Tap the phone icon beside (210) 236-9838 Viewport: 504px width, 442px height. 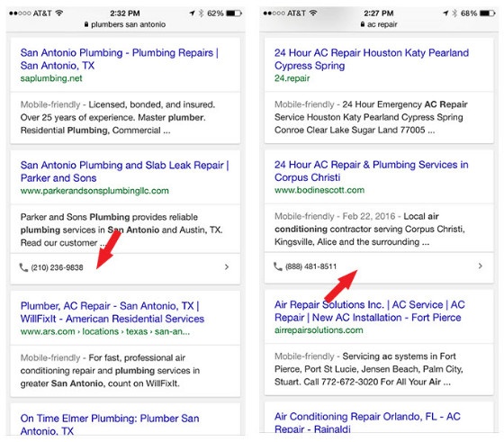23,267
